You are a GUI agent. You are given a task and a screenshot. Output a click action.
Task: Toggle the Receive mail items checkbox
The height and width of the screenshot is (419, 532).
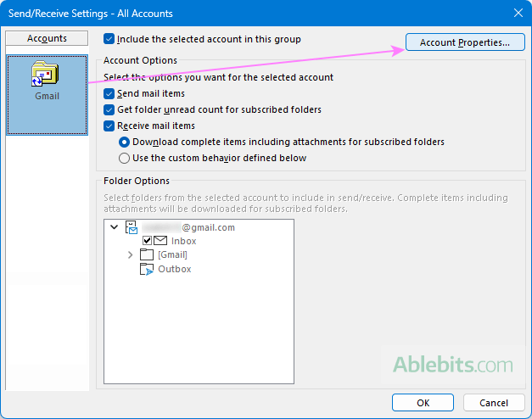click(109, 126)
